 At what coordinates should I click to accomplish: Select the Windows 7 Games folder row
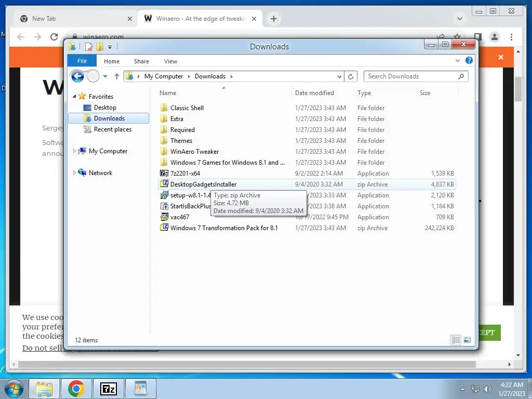(307, 162)
